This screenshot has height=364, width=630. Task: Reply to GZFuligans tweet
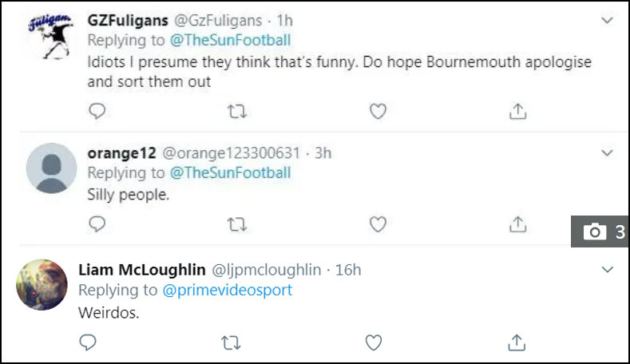(x=97, y=111)
